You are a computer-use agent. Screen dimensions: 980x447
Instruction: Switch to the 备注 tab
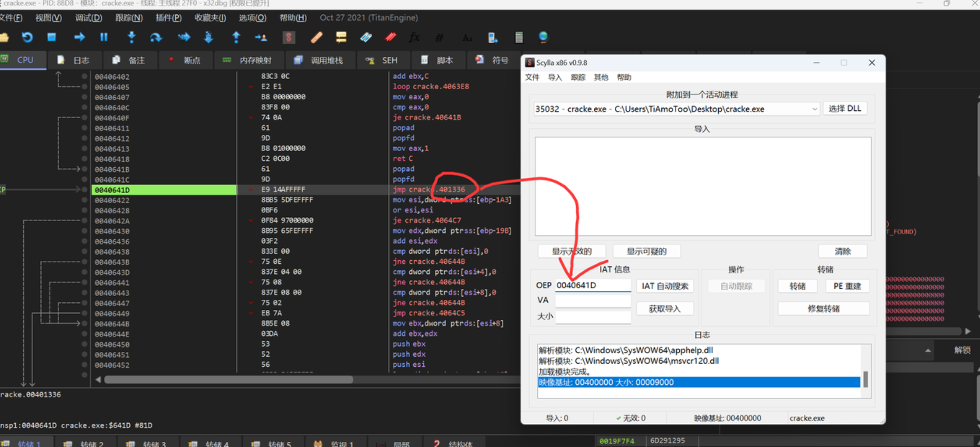pos(128,60)
